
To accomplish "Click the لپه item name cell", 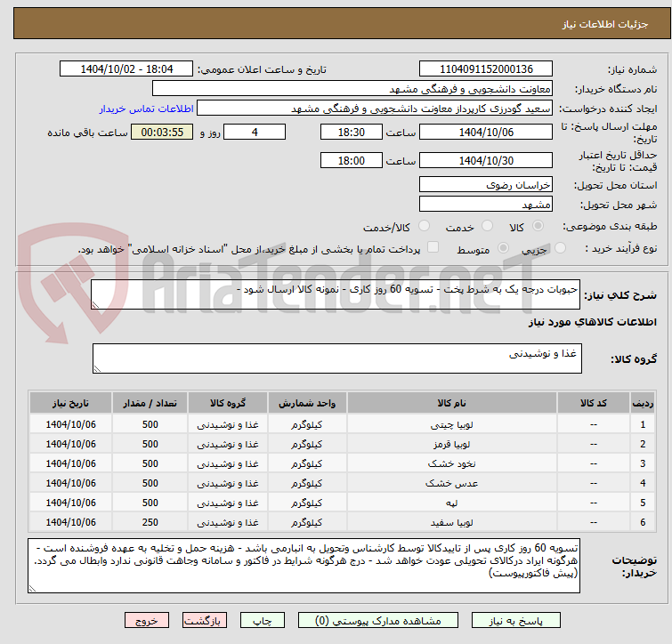I will [452, 503].
